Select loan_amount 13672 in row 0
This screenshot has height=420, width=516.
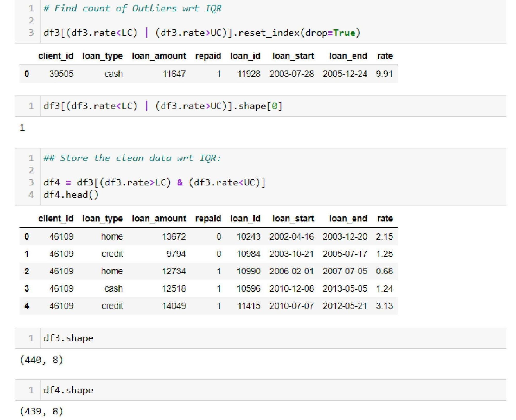click(174, 236)
